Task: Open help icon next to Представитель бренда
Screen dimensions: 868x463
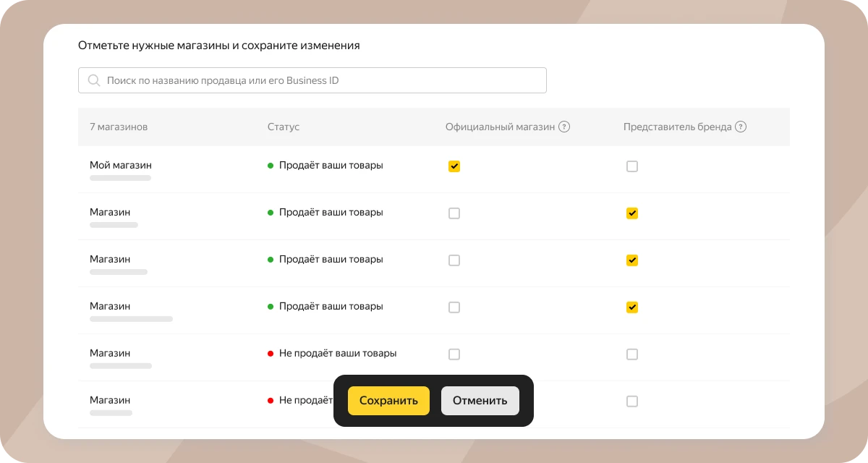Action: click(741, 127)
